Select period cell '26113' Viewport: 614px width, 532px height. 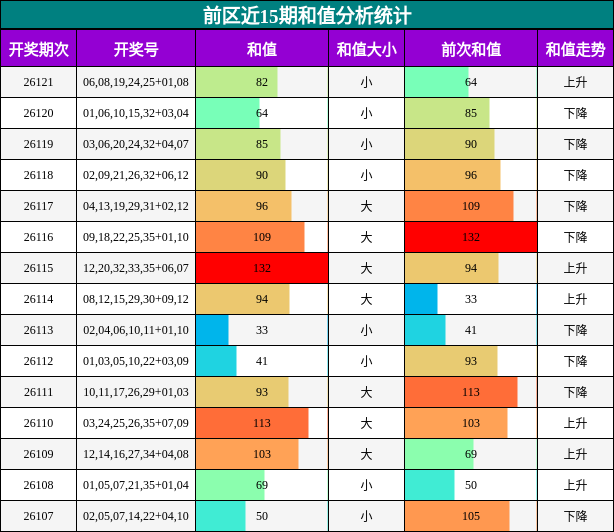38,330
